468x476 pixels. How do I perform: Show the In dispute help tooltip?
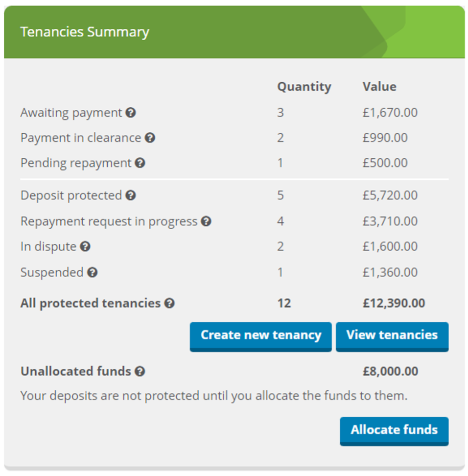[x=85, y=246]
